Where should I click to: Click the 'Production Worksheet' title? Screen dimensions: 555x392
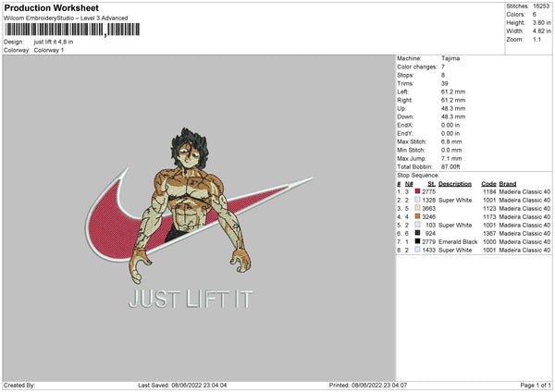(51, 7)
